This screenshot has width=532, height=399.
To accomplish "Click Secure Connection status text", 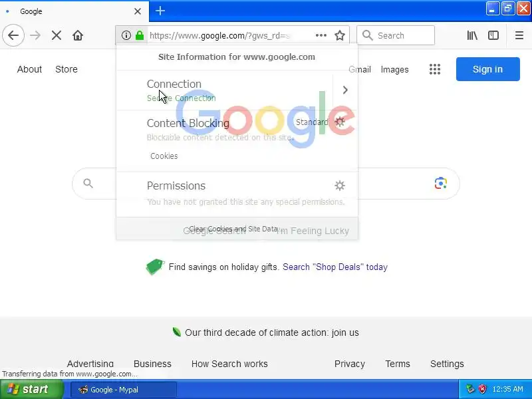I will (x=181, y=98).
